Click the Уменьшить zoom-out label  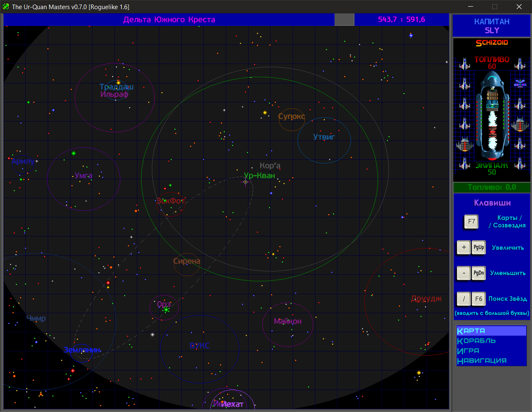point(508,273)
